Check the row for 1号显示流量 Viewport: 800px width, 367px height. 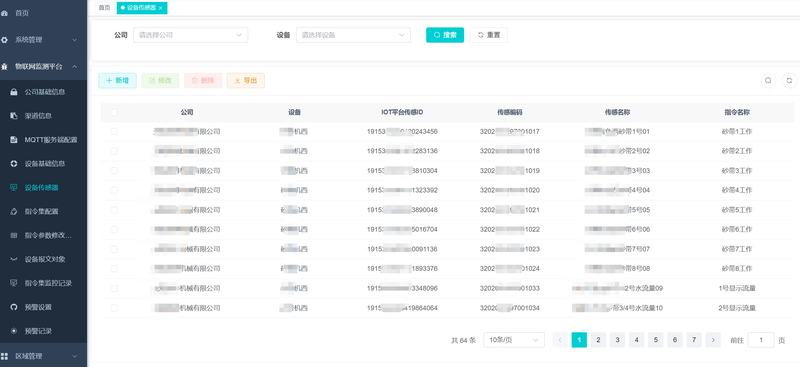coord(114,288)
